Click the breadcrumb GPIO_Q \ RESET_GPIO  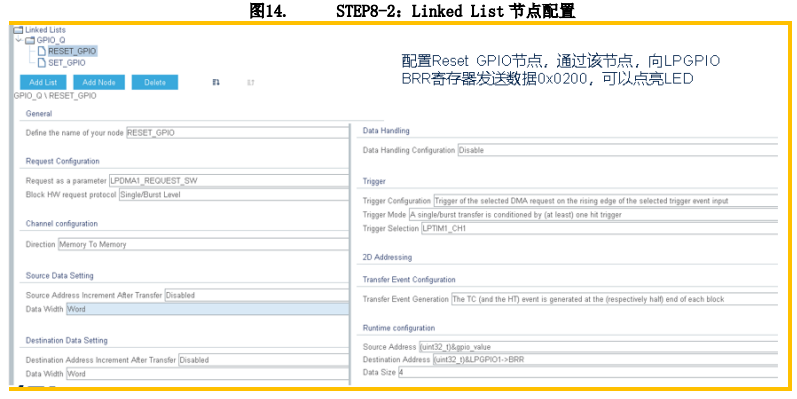click(x=55, y=96)
